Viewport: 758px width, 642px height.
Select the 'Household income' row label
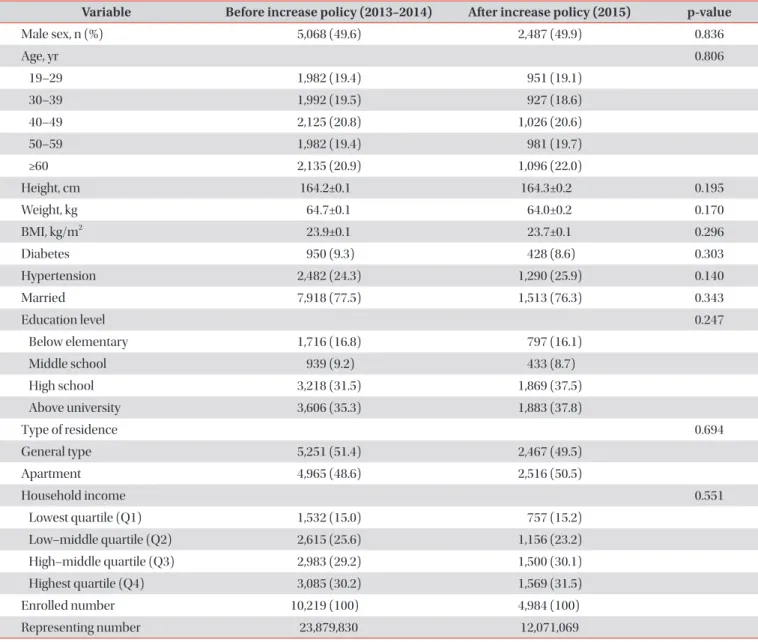(73, 496)
